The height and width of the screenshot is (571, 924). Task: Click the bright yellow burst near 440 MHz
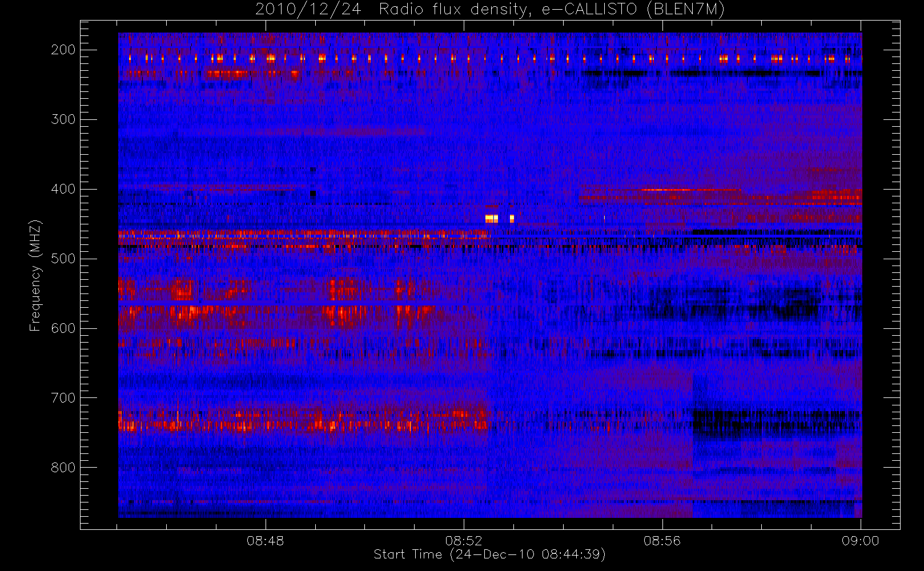(x=492, y=218)
